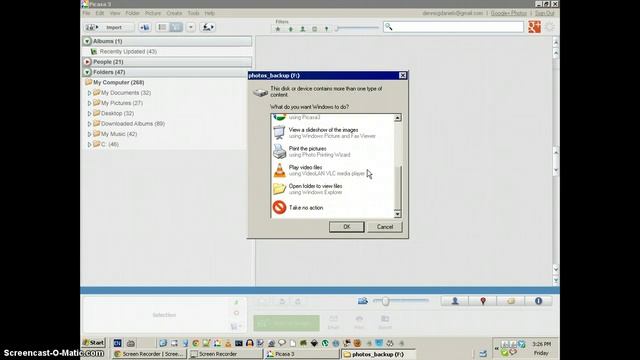Viewport: 640px width, 360px height.
Task: Click the add-to-album icon next to Import
Action: click(145, 27)
